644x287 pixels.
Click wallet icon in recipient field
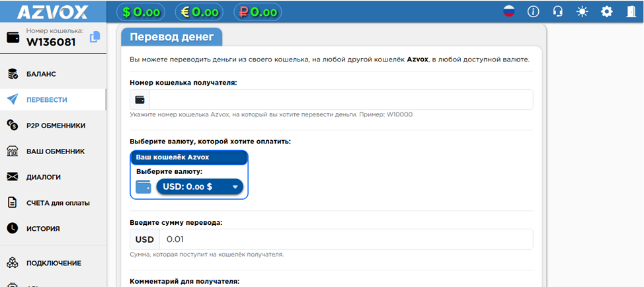[x=140, y=100]
